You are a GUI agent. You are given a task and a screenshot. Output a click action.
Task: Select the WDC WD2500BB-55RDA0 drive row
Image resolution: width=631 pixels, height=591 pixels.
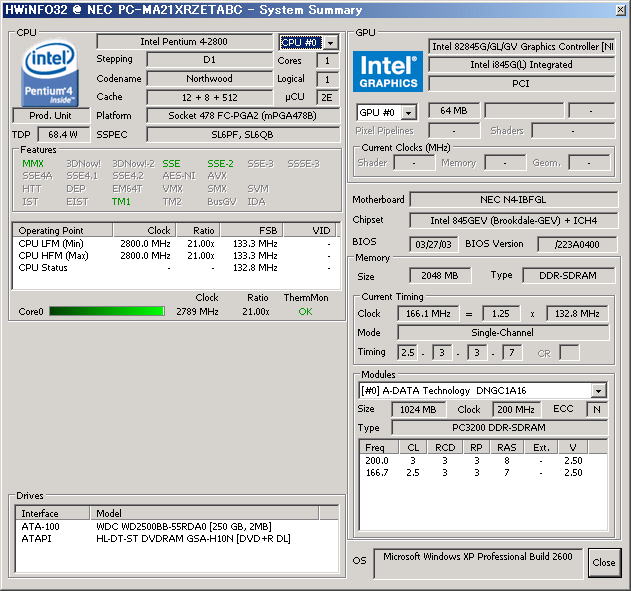(177, 527)
